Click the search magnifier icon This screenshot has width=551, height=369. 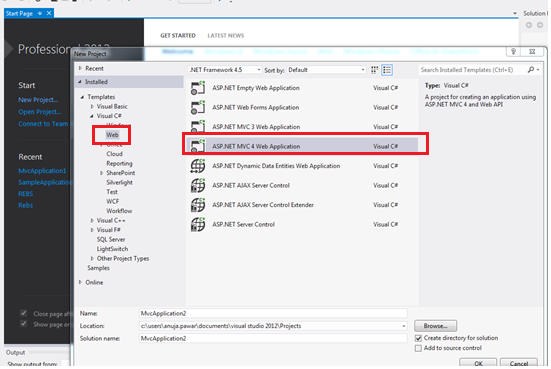(531, 70)
